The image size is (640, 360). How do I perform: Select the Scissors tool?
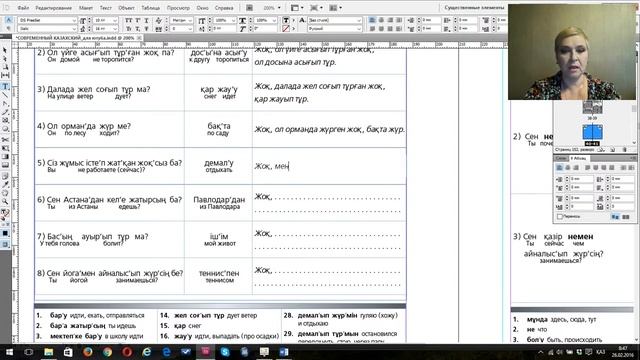5,140
